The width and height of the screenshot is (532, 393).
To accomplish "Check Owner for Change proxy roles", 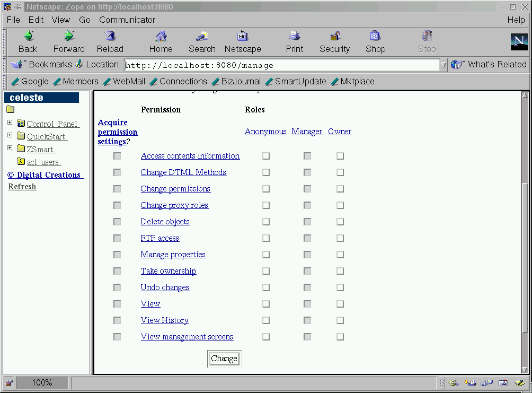I will [340, 205].
